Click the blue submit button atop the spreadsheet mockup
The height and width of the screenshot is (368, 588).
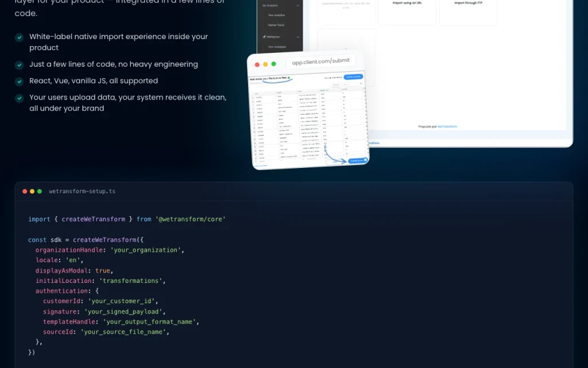353,76
